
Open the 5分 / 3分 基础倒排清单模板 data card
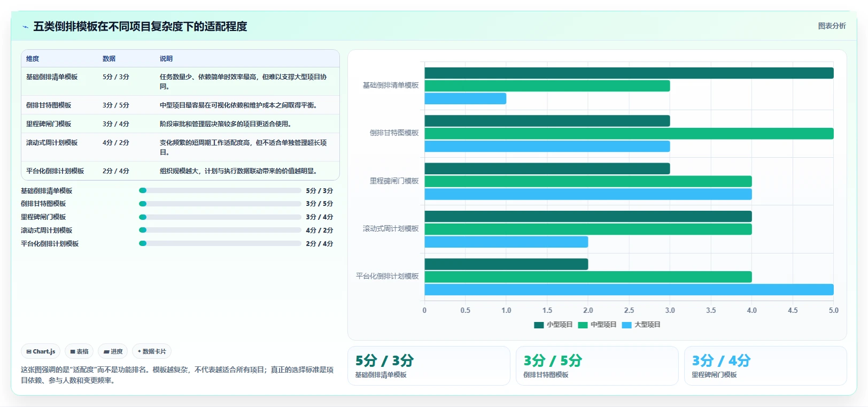pyautogui.click(x=429, y=366)
